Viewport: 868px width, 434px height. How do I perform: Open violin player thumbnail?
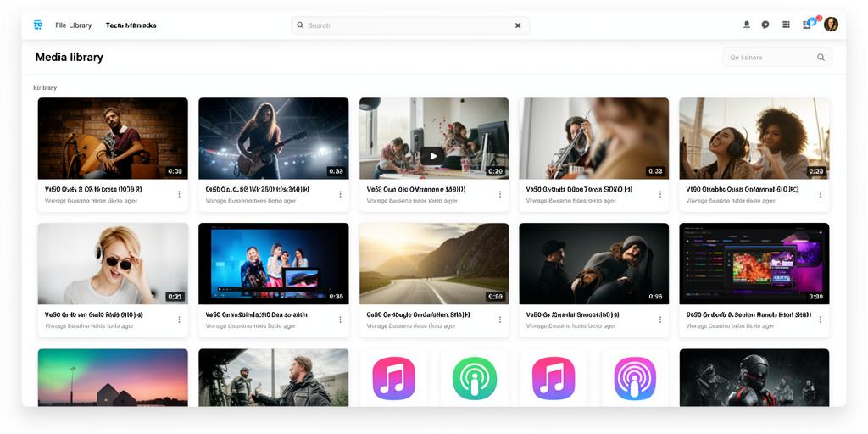[x=593, y=138]
